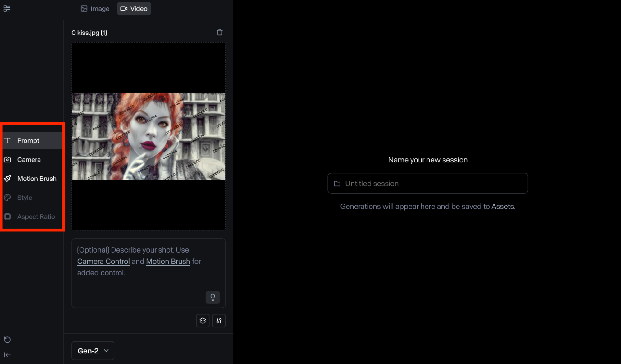The image size is (621, 364).
Task: Click the reset/undo circular arrow icon
Action: coord(7,339)
